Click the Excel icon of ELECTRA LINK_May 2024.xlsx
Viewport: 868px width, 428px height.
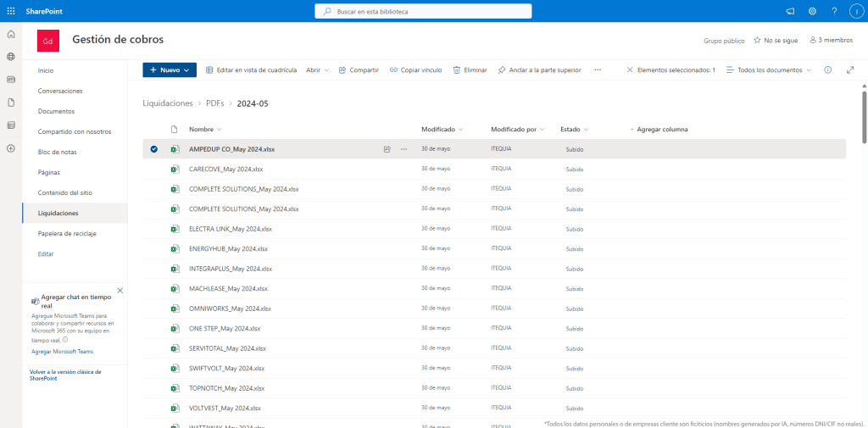(175, 229)
